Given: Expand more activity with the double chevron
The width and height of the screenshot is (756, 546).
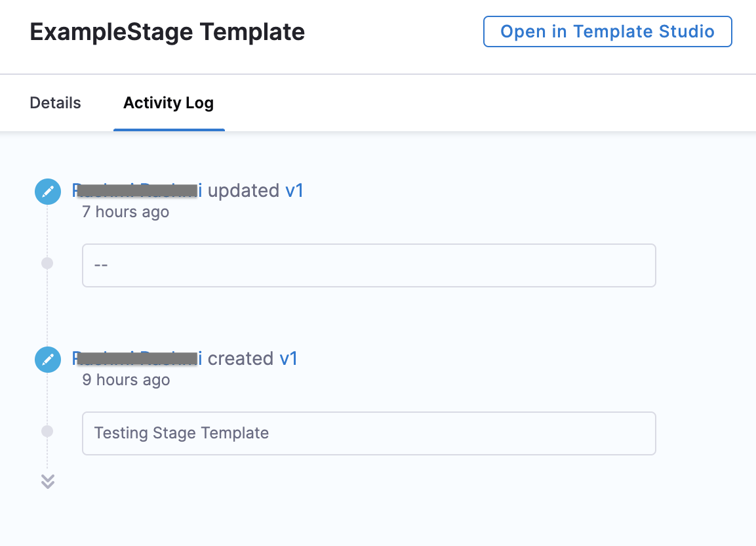Looking at the screenshot, I should point(48,481).
